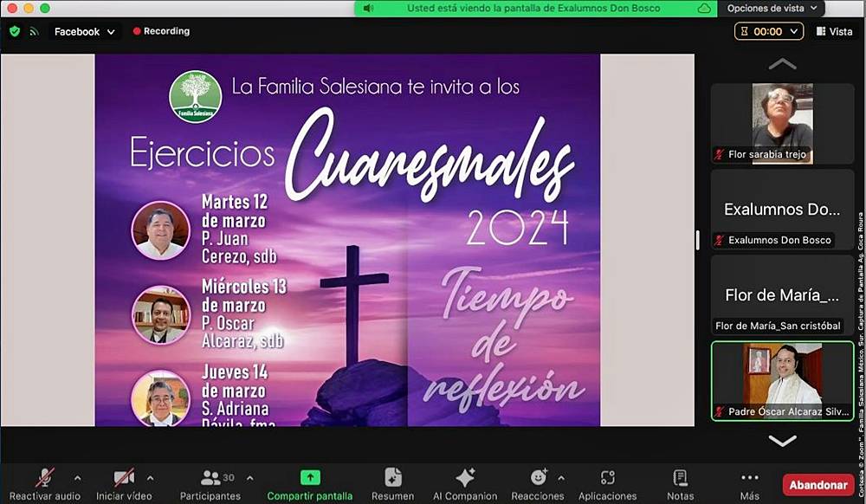
Task: Select Flor de María_San cristóbal tile
Action: (x=782, y=294)
